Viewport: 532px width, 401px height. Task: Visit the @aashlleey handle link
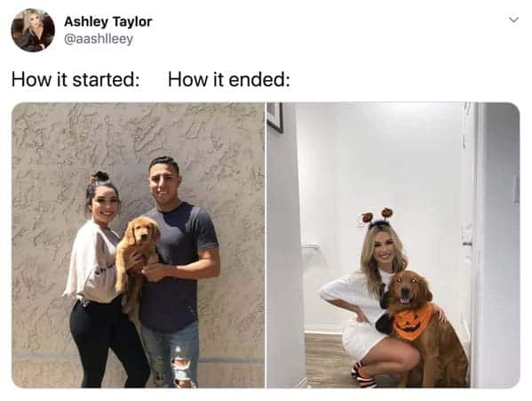(x=99, y=39)
